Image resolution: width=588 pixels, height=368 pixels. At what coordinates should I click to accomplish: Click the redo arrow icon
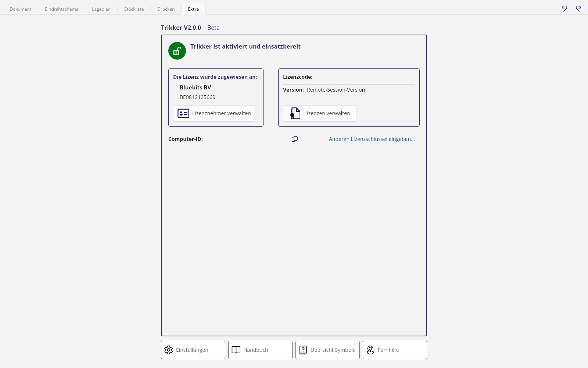578,8
